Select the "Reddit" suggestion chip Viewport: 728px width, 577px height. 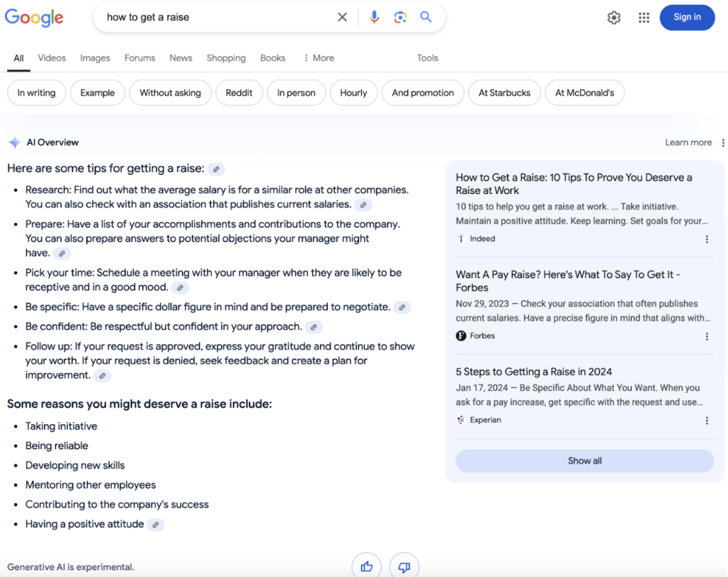pos(239,93)
